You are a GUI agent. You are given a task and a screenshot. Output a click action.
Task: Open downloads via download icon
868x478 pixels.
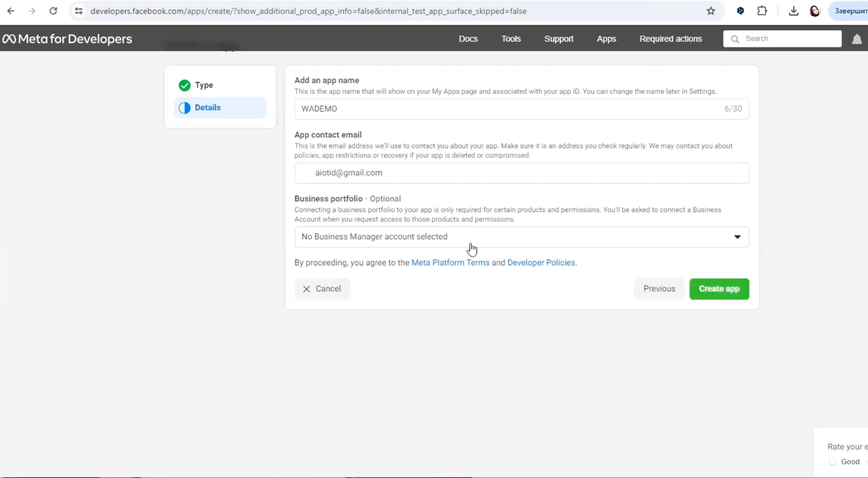[x=793, y=11]
